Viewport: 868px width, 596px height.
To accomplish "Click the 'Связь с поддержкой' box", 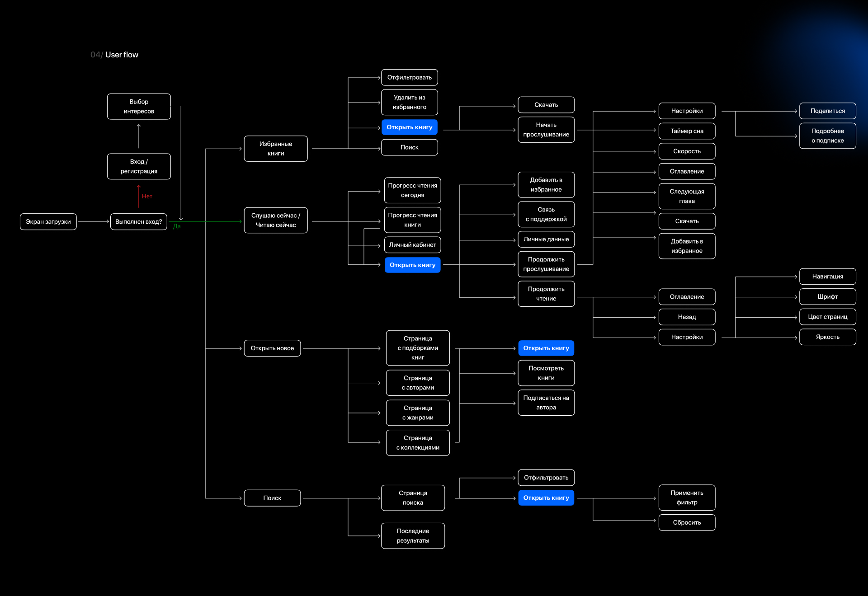I will (546, 215).
